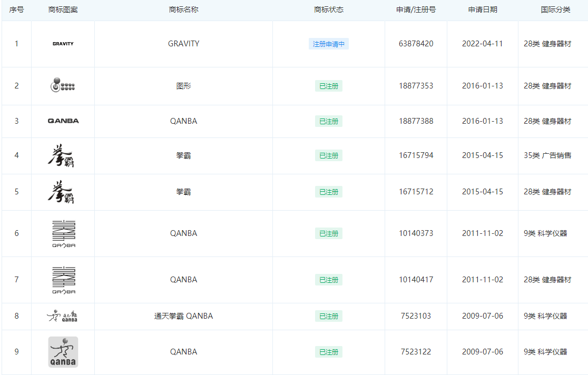Select registration number 63878420
This screenshot has height=375, width=588.
coord(416,44)
